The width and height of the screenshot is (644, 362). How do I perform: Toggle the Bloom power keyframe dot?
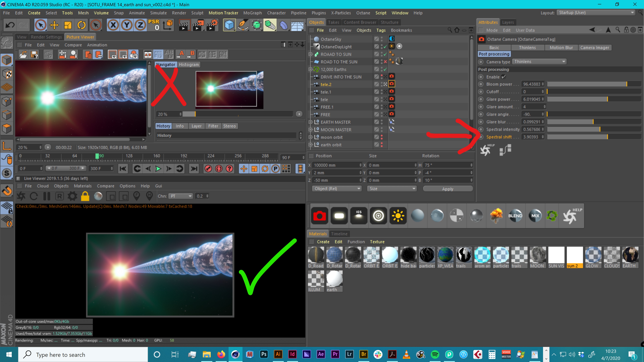(481, 84)
